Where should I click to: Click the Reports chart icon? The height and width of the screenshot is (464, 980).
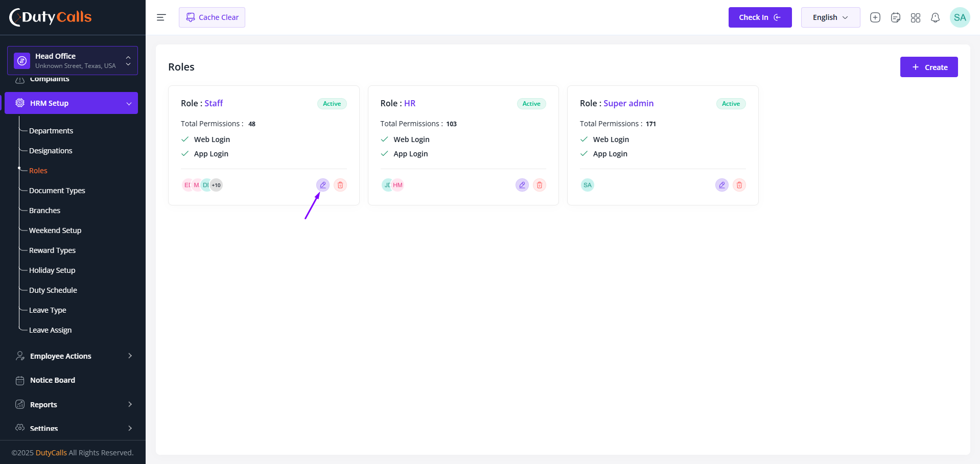click(20, 404)
